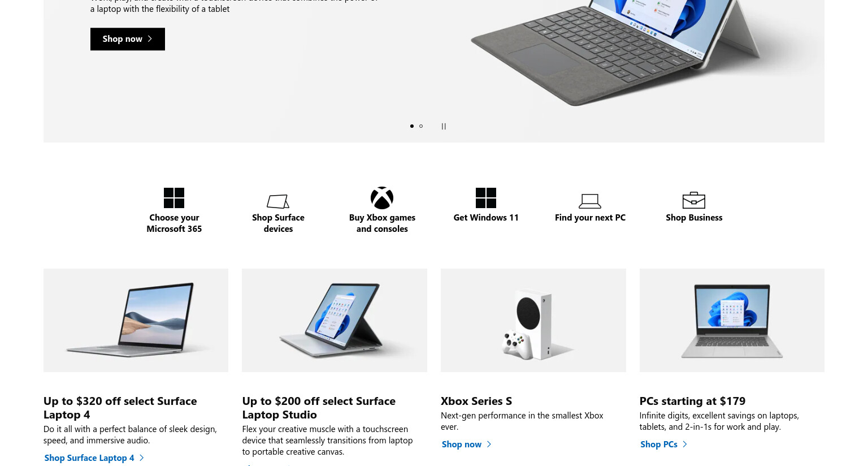Click the chevron beside Shop PCs
Image resolution: width=868 pixels, height=466 pixels.
pos(685,444)
